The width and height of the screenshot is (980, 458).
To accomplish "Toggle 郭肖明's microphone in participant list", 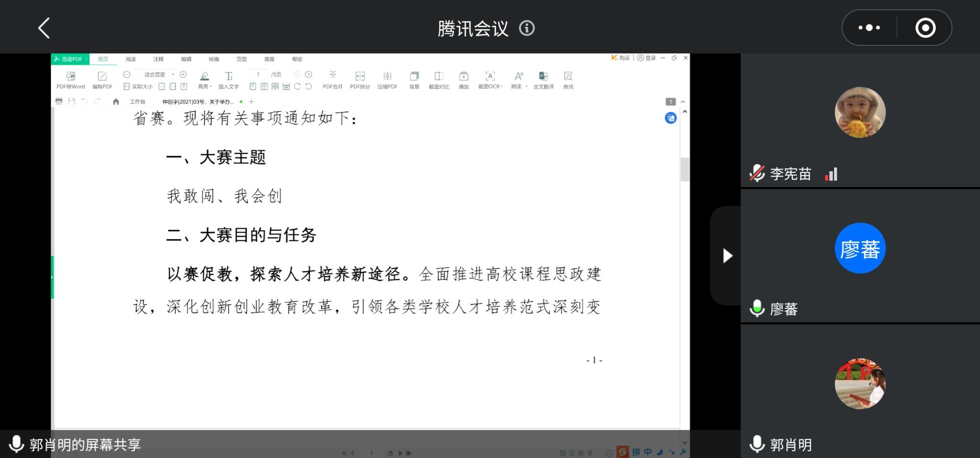I will click(x=757, y=444).
